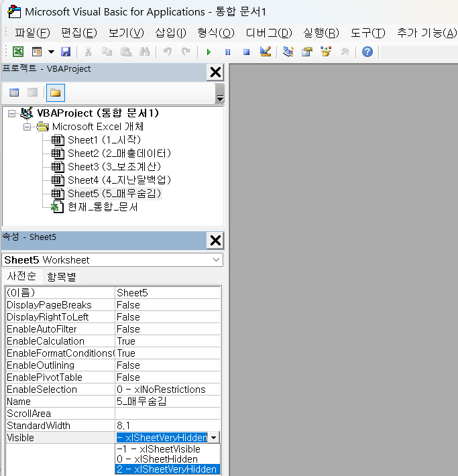Screen dimensions: 458x476
Task: Open Visual Basic Help question icon
Action: 367,52
